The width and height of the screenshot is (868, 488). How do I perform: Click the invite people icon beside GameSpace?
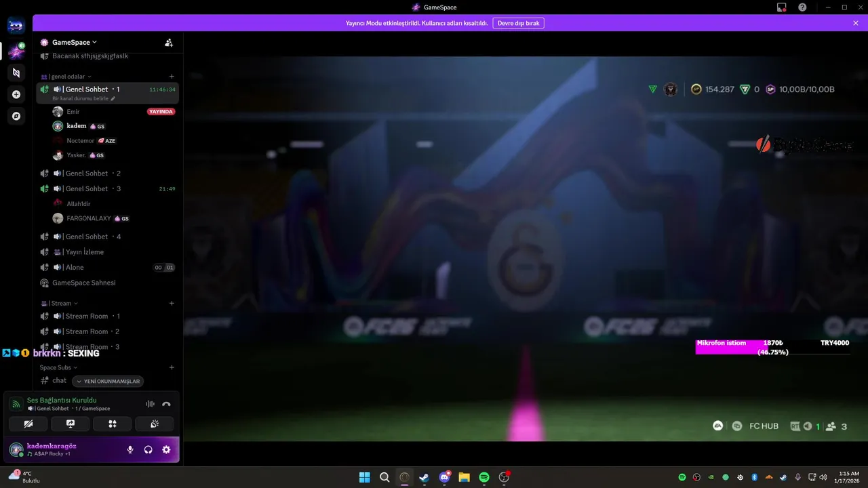(x=169, y=42)
